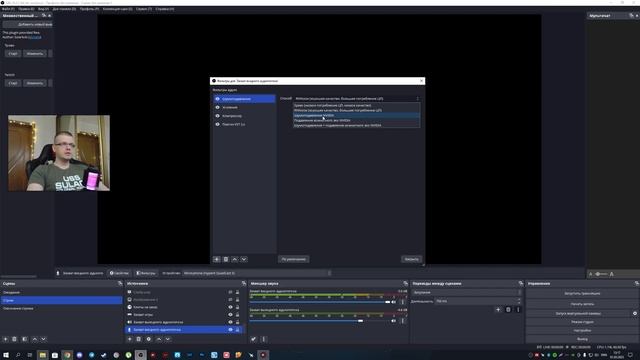The image size is (640, 360).
Task: Select the Ожидание scene
Action: (61, 293)
